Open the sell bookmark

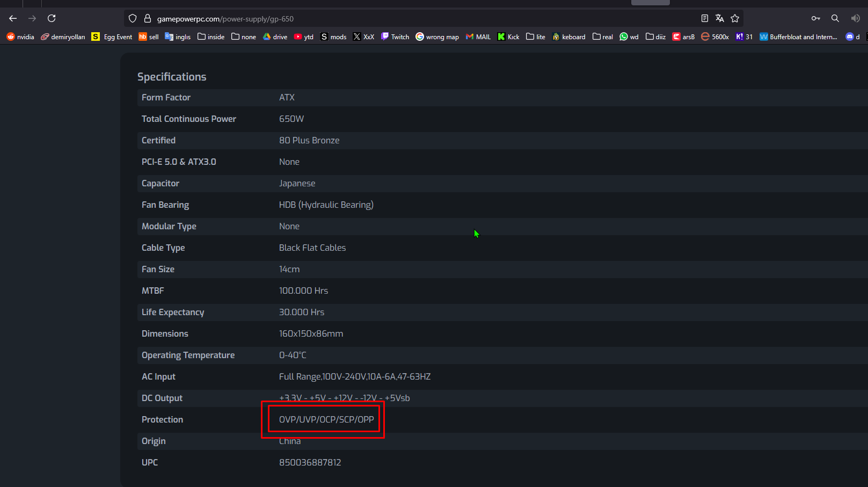pos(149,37)
